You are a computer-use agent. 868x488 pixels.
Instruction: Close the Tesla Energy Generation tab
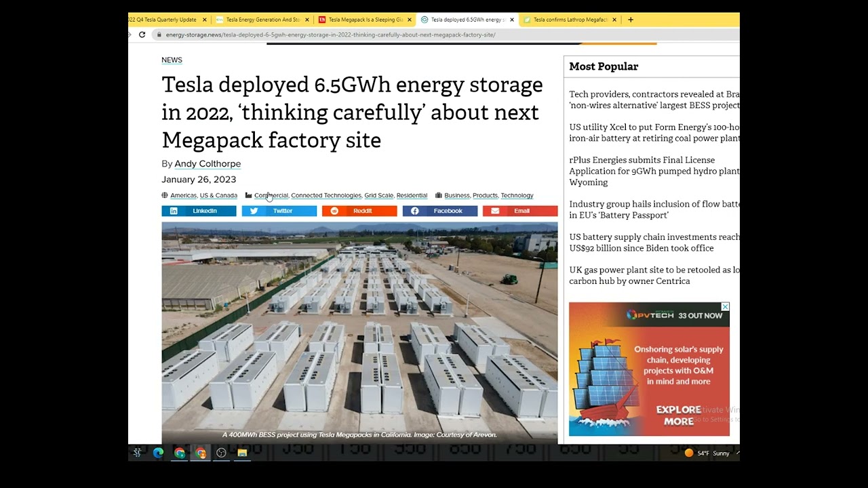pyautogui.click(x=307, y=20)
